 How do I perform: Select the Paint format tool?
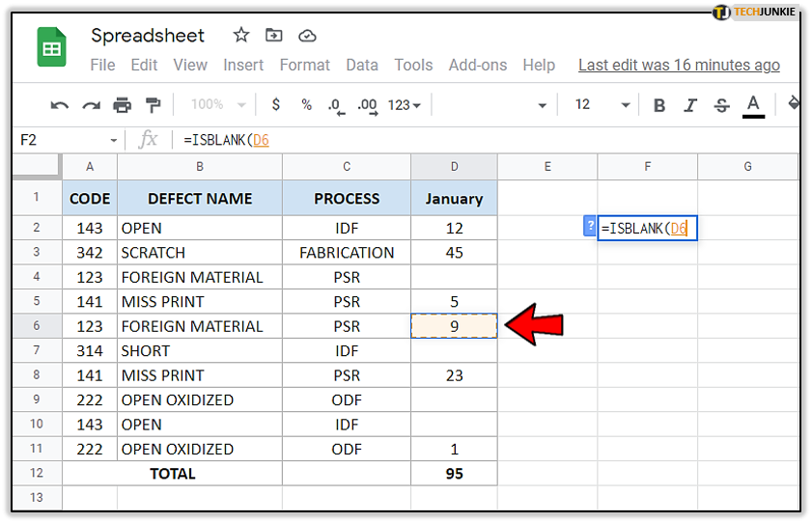(x=154, y=105)
